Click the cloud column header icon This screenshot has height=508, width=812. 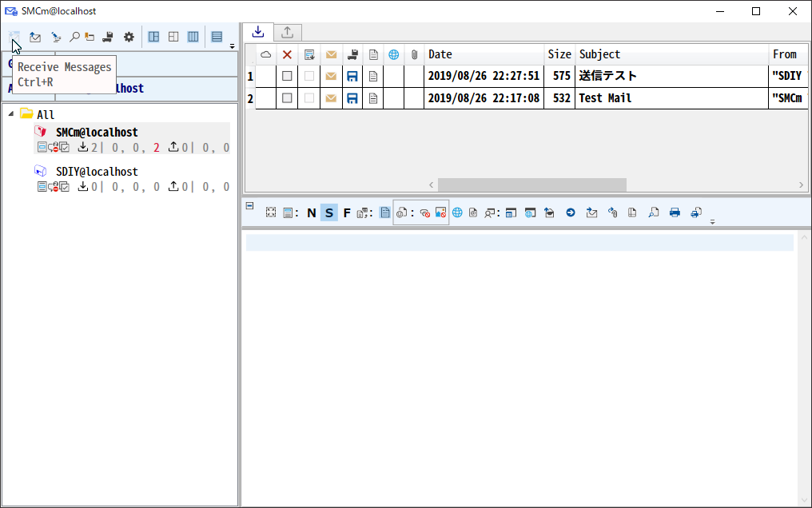[x=265, y=54]
